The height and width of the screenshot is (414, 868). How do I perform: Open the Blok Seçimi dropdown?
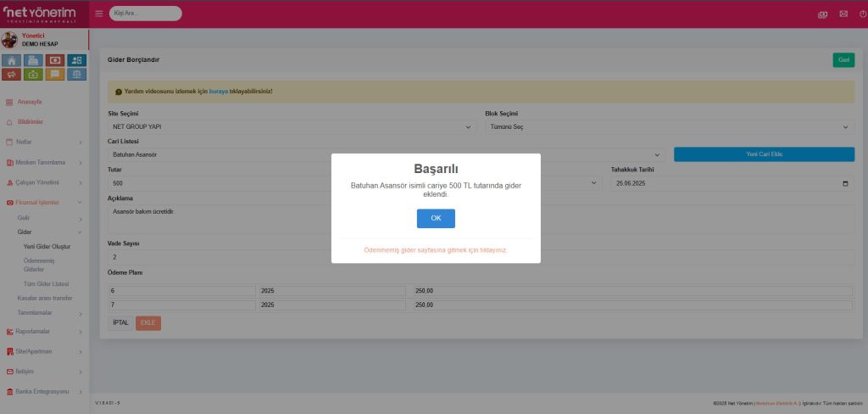[x=668, y=126]
